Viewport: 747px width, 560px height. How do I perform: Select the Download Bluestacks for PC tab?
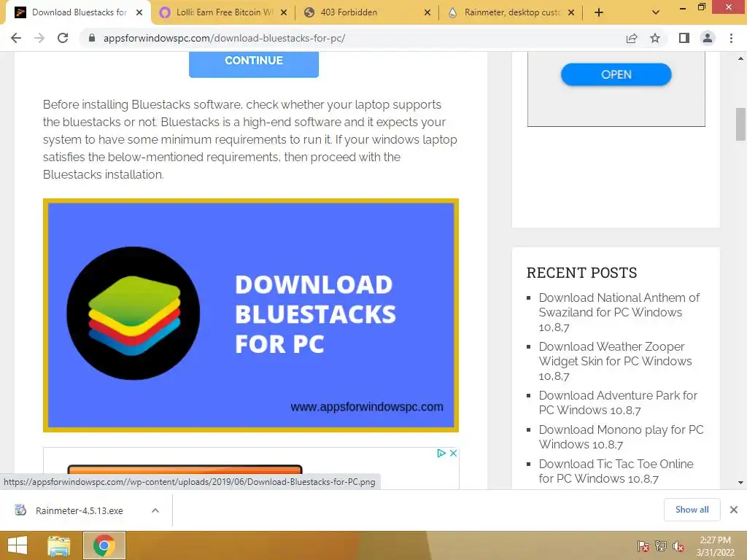pos(79,13)
